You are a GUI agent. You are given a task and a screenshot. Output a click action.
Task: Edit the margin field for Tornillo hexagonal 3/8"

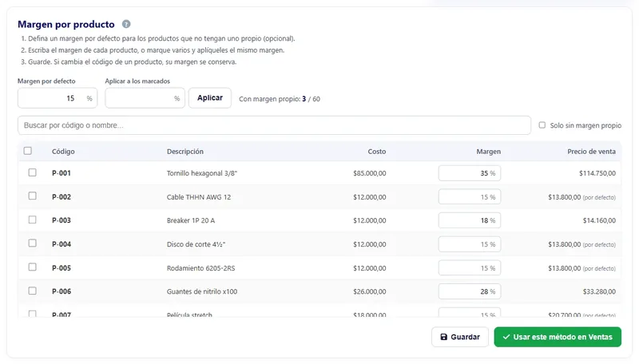click(x=470, y=173)
